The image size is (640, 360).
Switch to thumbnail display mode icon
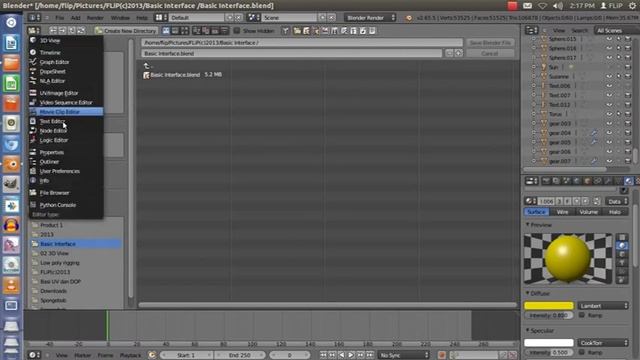184,31
